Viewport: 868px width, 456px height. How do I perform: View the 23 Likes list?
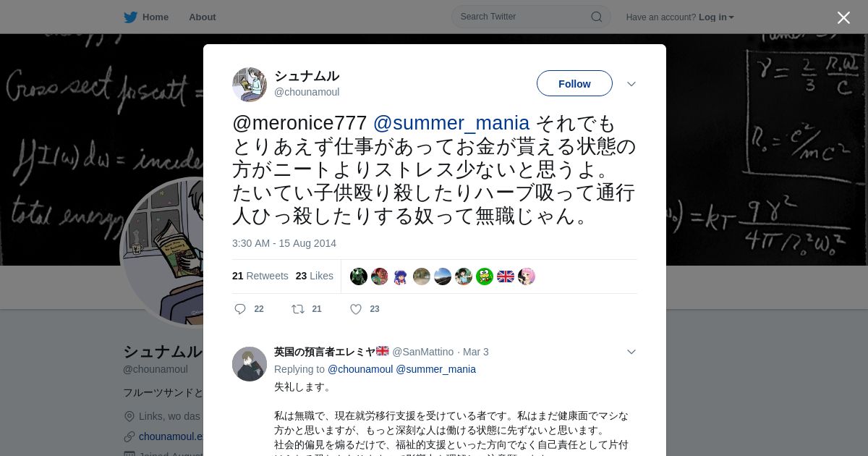click(x=315, y=276)
